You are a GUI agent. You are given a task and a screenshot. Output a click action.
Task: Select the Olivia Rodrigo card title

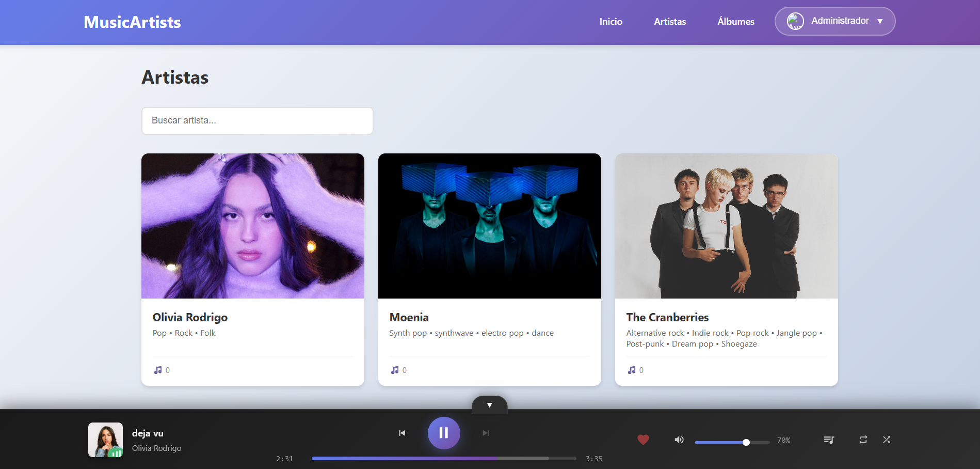click(190, 318)
